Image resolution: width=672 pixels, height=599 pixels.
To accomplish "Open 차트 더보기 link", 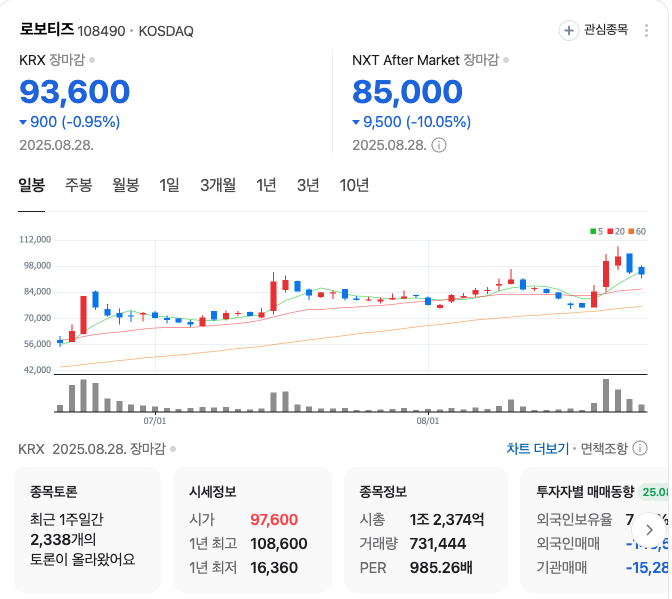I will point(538,449).
